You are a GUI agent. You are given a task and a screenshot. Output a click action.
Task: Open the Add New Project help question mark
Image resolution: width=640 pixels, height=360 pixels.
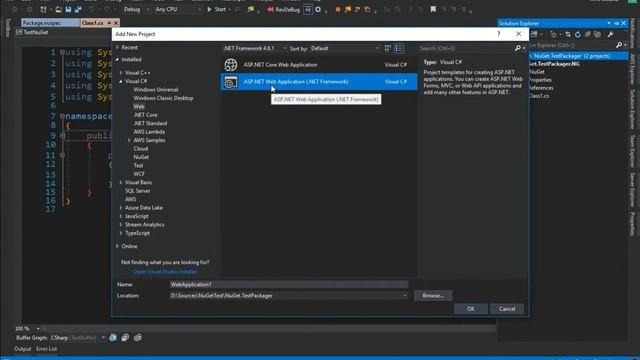tap(498, 34)
